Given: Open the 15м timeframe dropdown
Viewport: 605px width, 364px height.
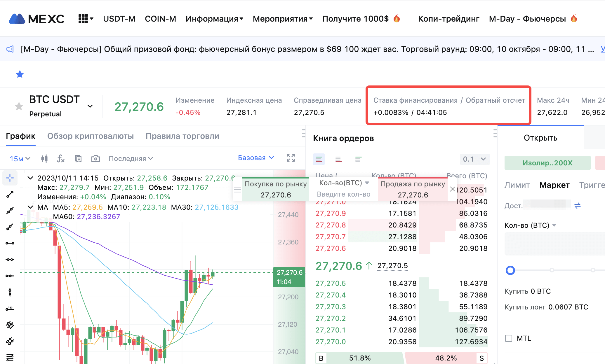Looking at the screenshot, I should (20, 159).
